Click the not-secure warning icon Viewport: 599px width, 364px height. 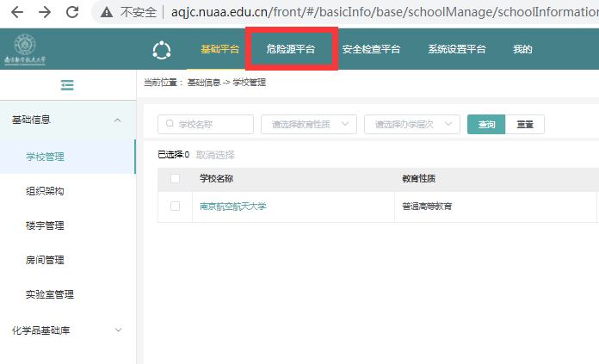coord(107,12)
